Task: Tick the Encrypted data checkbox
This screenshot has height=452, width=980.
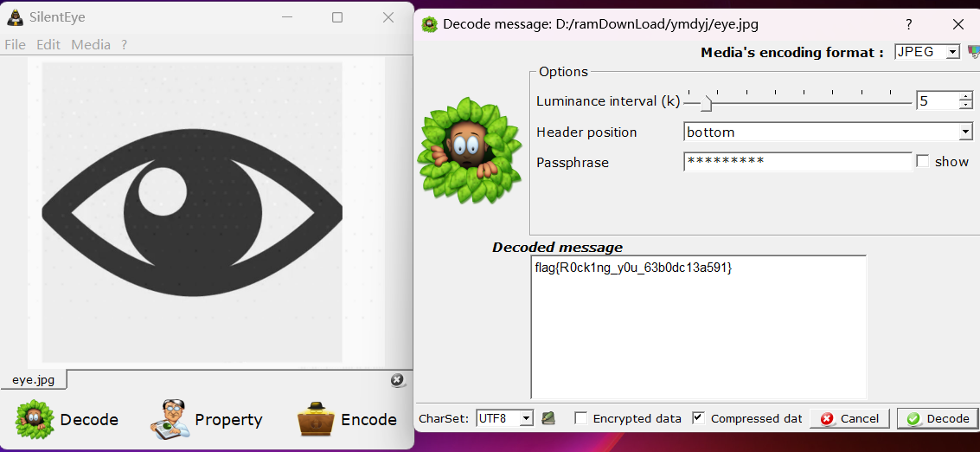Action: click(581, 418)
